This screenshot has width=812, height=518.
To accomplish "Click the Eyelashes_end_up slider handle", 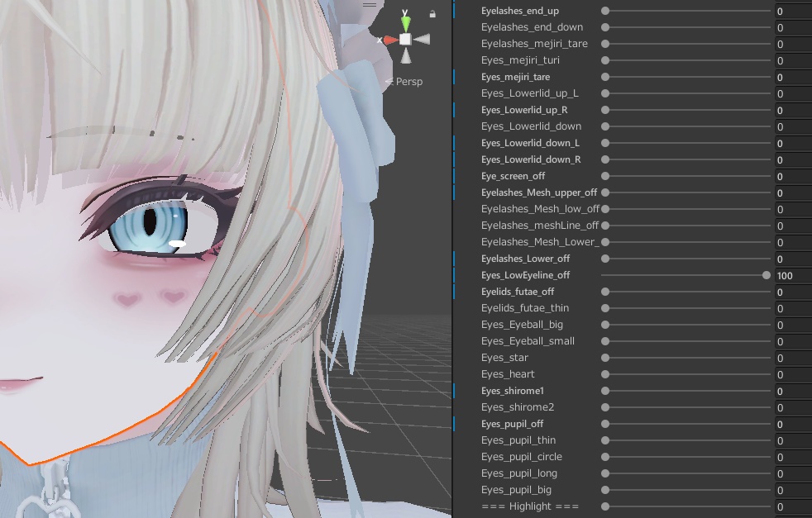I will point(604,11).
